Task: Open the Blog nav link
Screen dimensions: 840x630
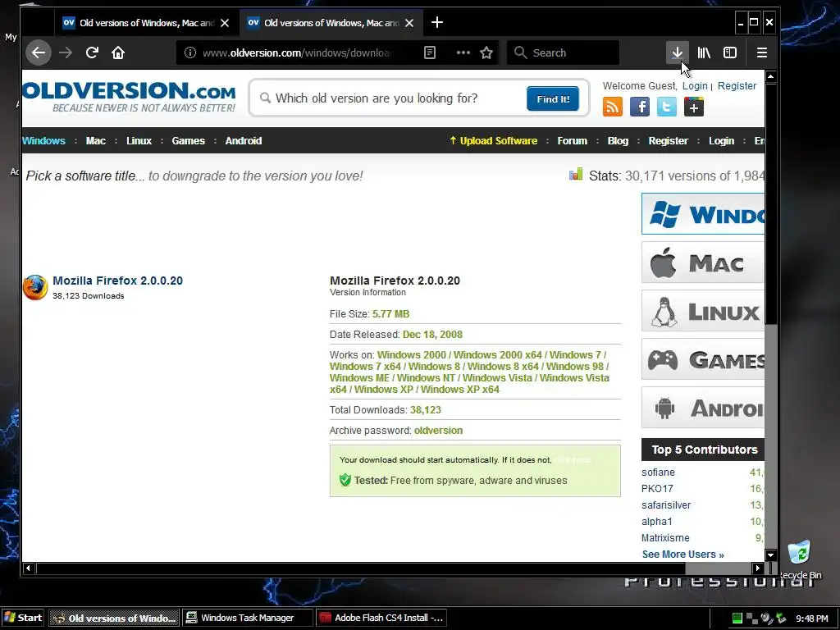Action: click(x=618, y=141)
